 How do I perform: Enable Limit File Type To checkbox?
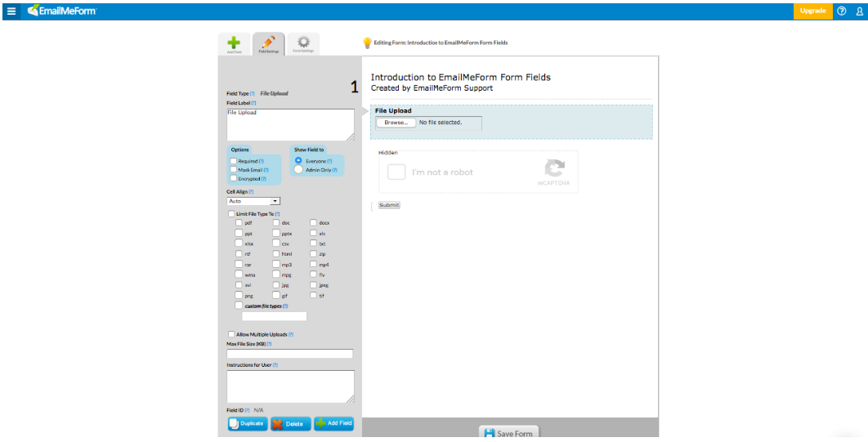tap(231, 213)
